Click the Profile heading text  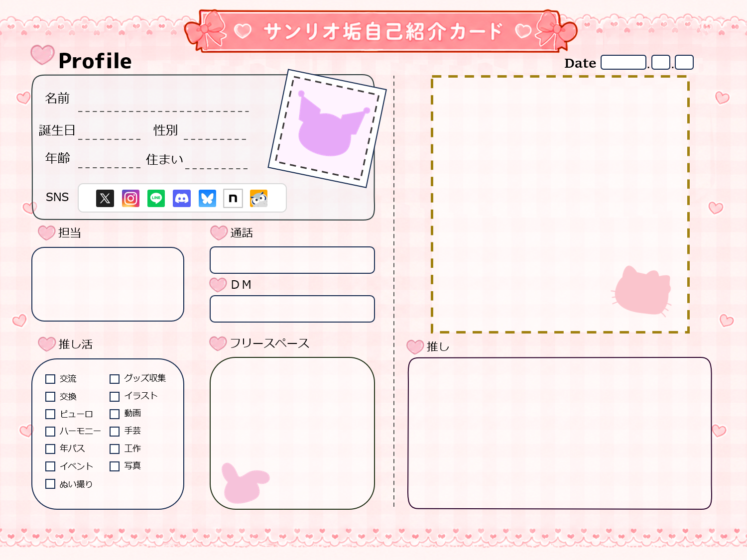click(x=95, y=61)
